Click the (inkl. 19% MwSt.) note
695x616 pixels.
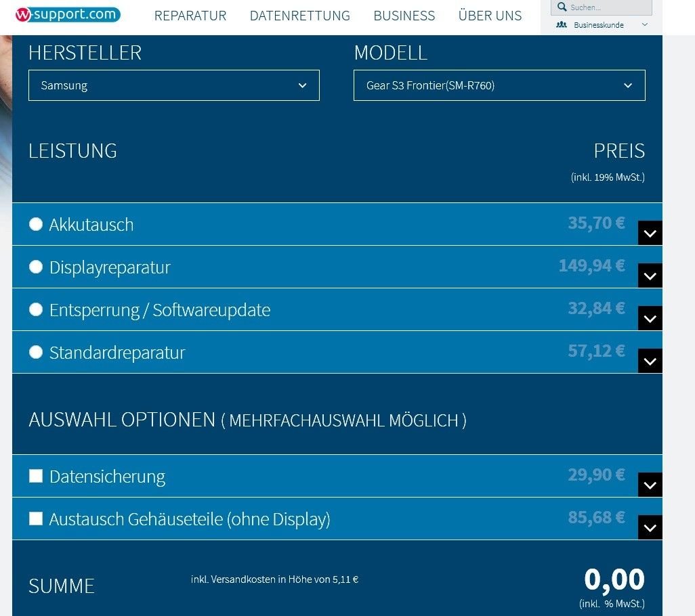(608, 177)
